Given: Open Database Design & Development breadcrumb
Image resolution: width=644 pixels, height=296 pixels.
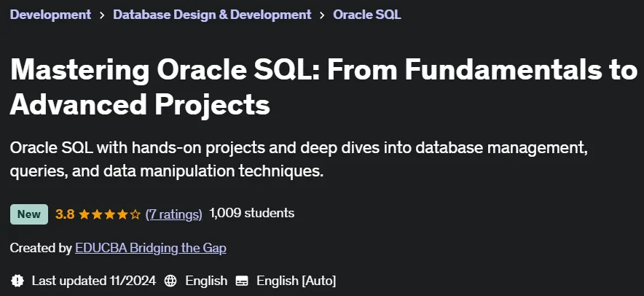Looking at the screenshot, I should point(212,15).
